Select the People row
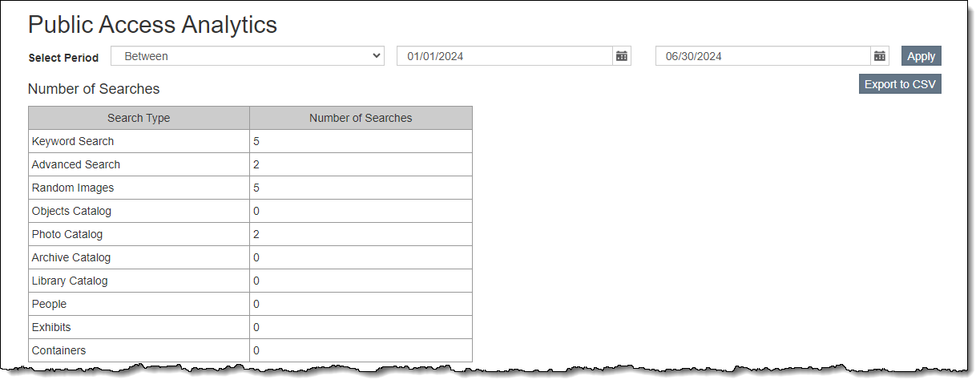Image resolution: width=980 pixels, height=384 pixels. 50,304
